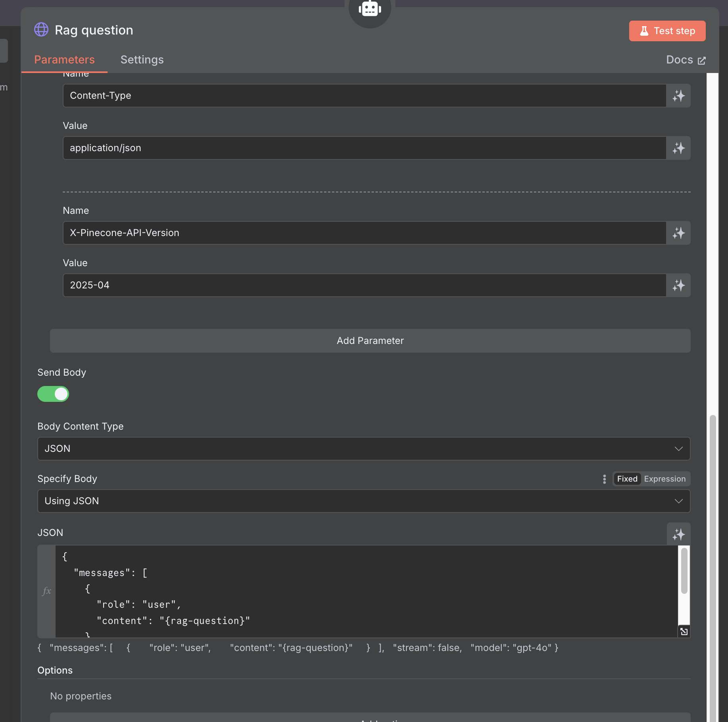
Task: Expand the JSON editor with the resize icon
Action: click(x=684, y=631)
